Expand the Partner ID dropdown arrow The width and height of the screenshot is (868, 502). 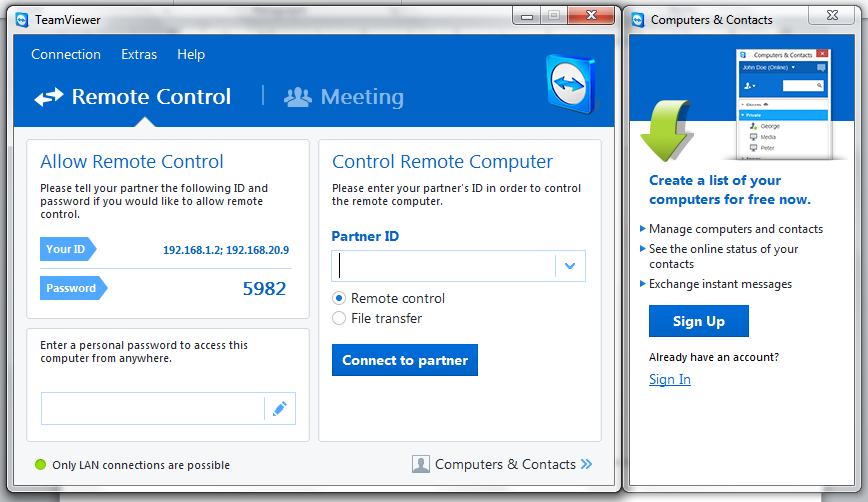(x=570, y=266)
